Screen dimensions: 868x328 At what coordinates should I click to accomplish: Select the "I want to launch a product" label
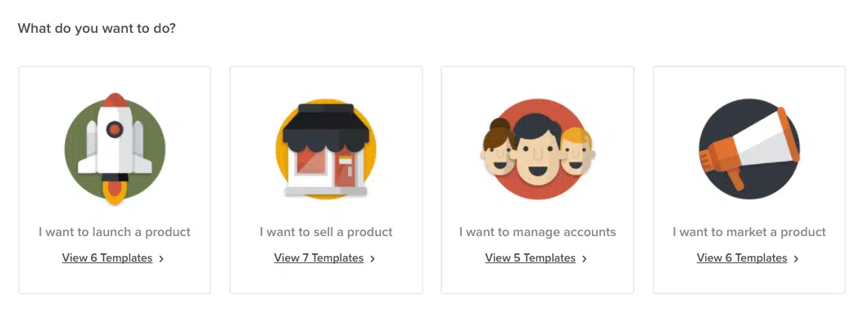(115, 232)
